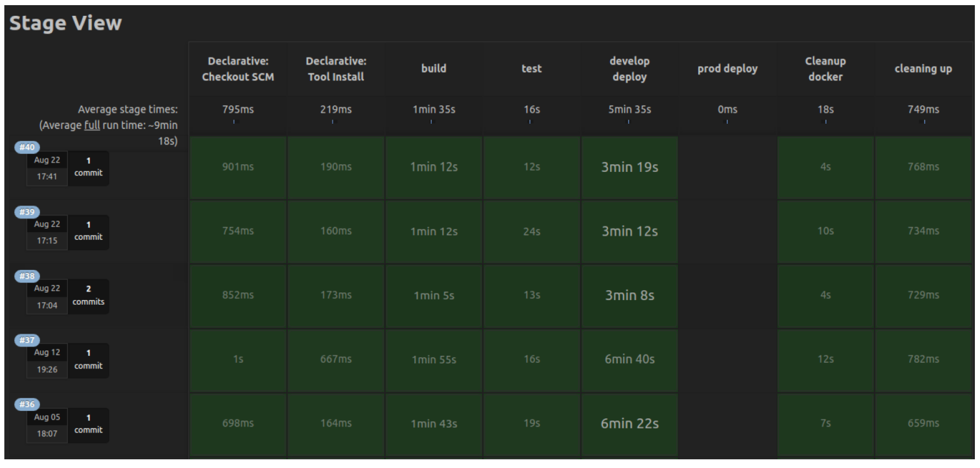Viewport: 980px width, 468px height.
Task: Click the 1min 5s build stage cell
Action: click(x=434, y=296)
